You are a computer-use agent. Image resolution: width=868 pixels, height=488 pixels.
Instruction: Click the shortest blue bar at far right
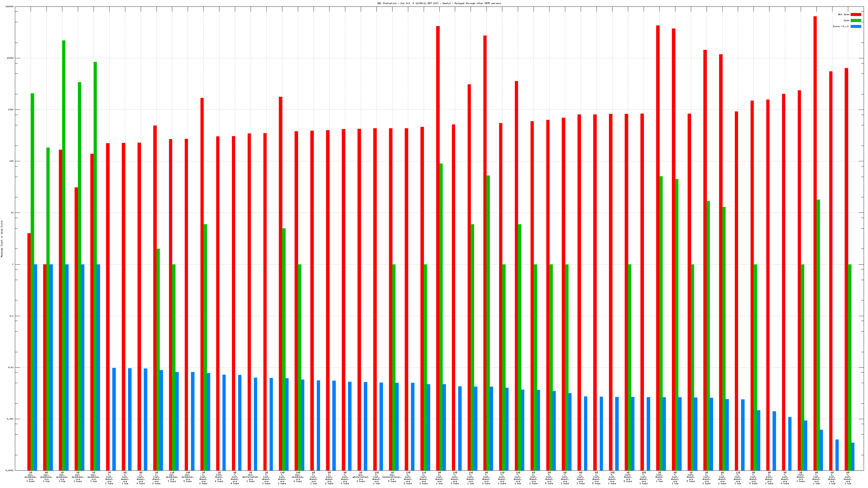[853, 456]
